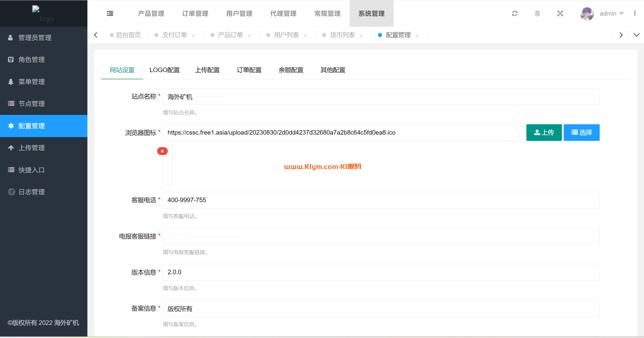Click the blue 选择 button
This screenshot has height=338, width=644.
click(581, 132)
